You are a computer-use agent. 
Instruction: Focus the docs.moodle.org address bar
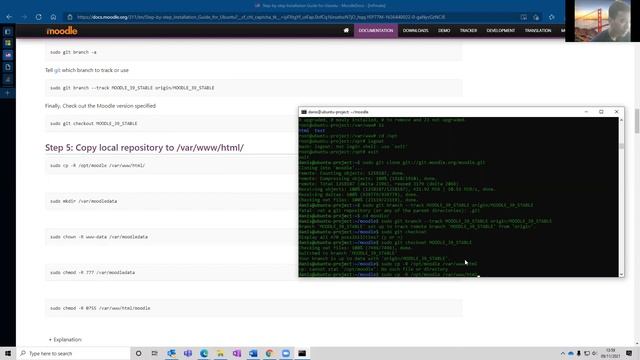(x=261, y=17)
